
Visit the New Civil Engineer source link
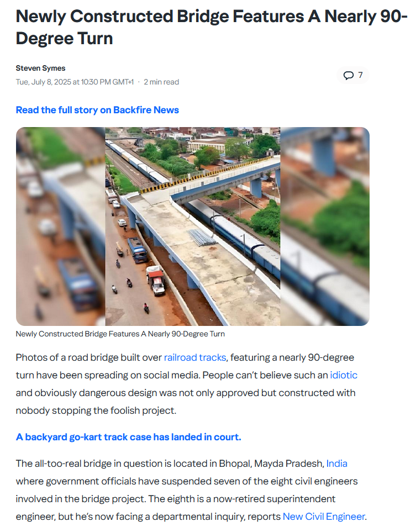[x=324, y=517]
